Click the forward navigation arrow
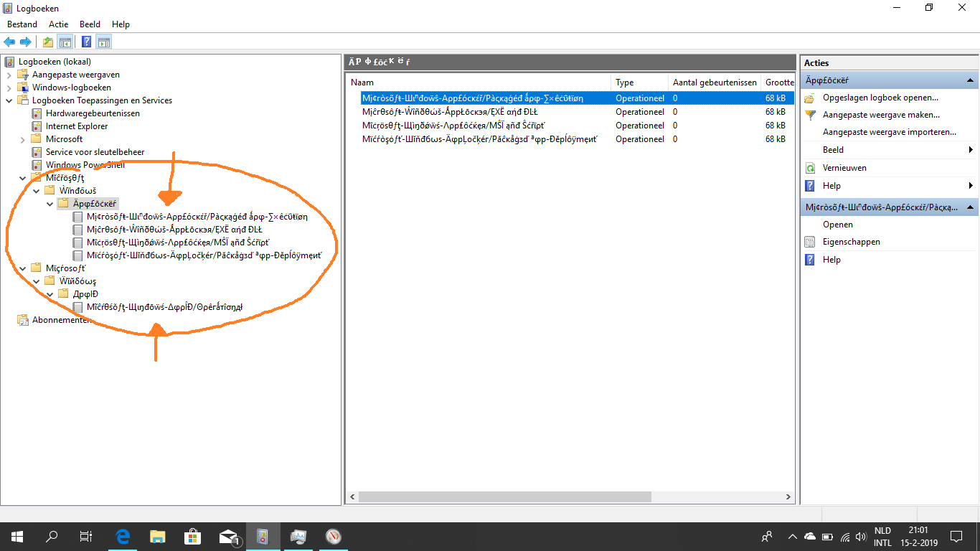 point(26,41)
